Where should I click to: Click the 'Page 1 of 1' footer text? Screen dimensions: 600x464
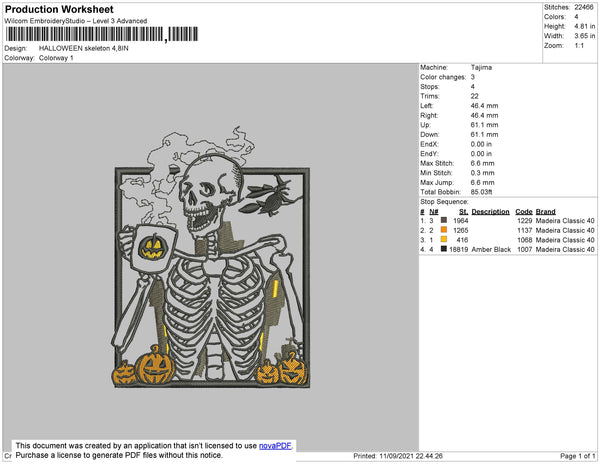578,456
